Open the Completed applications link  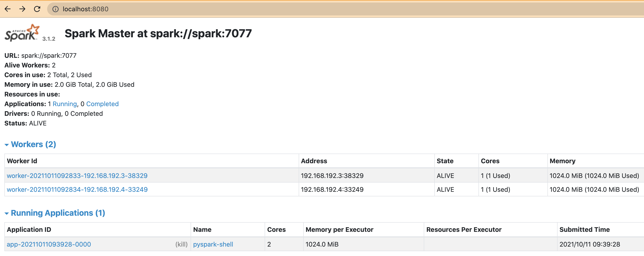pos(102,104)
